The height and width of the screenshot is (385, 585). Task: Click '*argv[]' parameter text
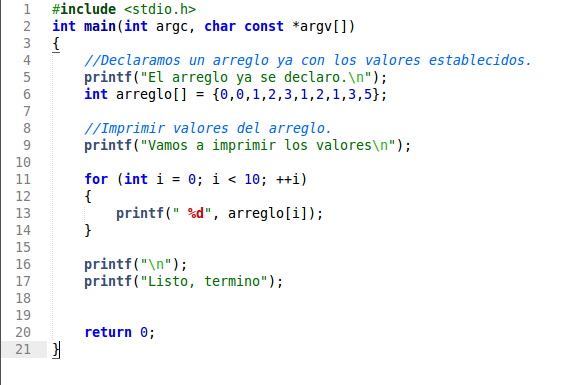click(323, 26)
